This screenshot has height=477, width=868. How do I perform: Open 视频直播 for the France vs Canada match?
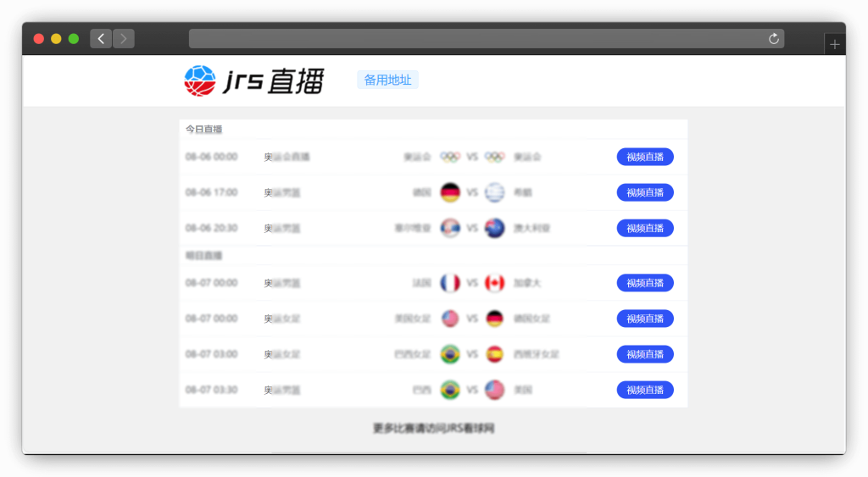click(x=645, y=283)
